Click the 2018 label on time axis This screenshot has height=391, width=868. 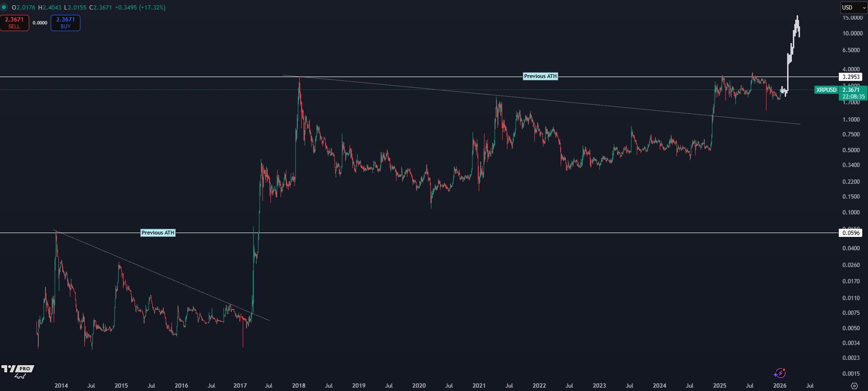[x=299, y=386]
